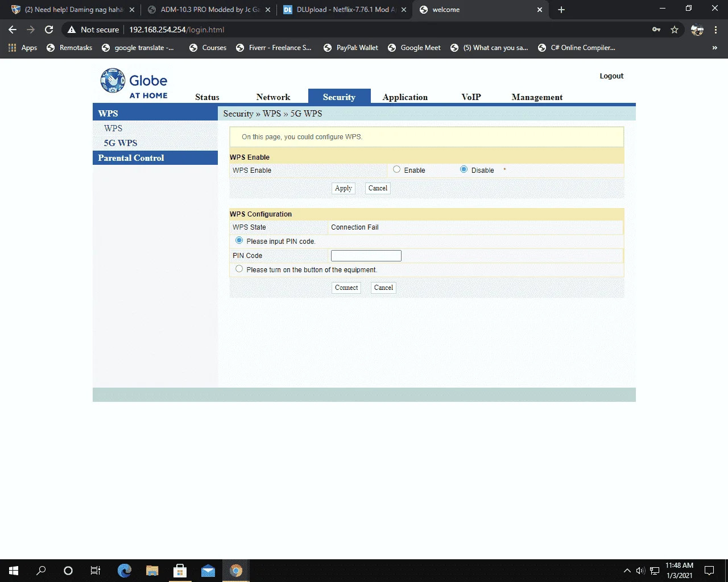Open the Management tab

537,97
